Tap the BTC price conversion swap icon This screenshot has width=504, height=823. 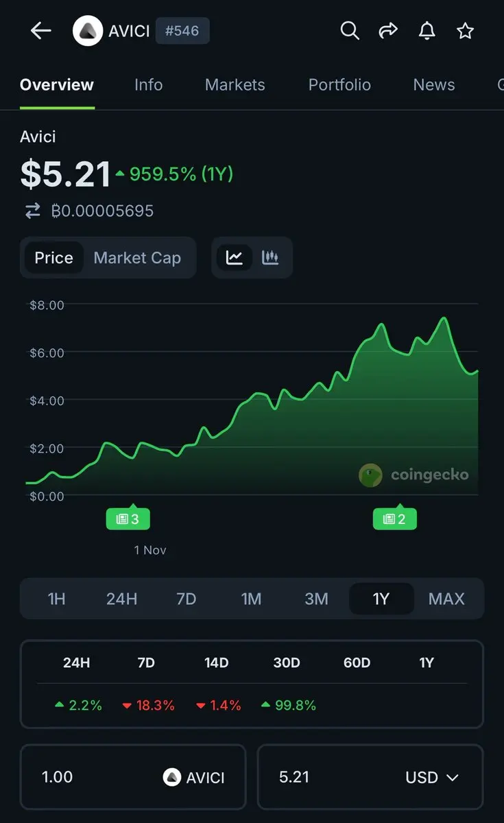pyautogui.click(x=33, y=211)
